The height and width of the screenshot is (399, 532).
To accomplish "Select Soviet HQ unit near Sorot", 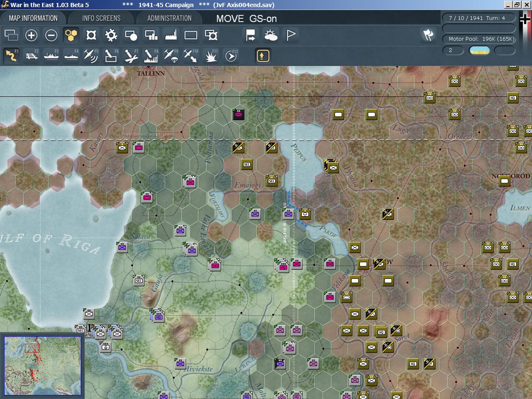I will click(x=381, y=332).
